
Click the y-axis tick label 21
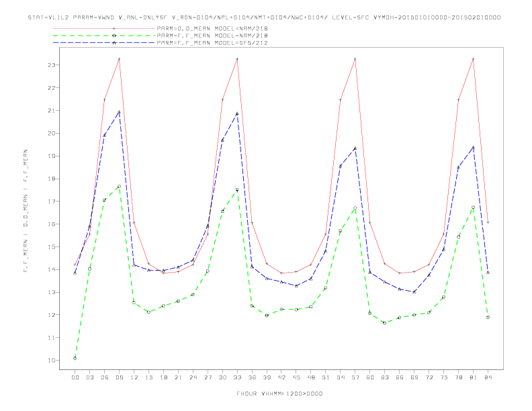(52, 110)
